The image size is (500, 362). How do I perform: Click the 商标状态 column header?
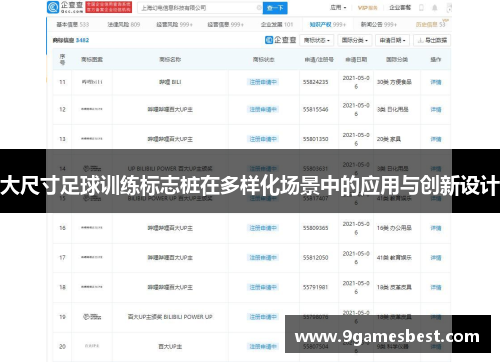(x=263, y=60)
